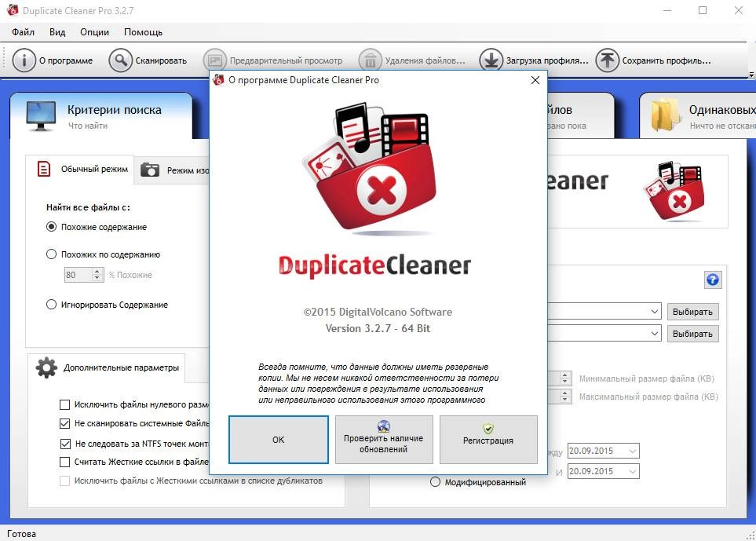Screen dimensions: 756x541
Task: Open the Дополнительные параметры tab
Action: pyautogui.click(x=107, y=368)
